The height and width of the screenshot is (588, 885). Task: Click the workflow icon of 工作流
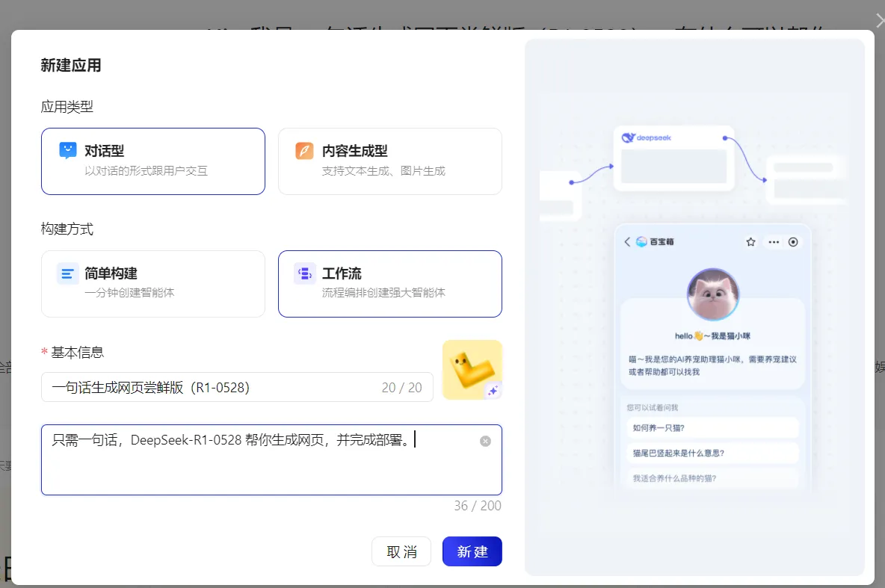coord(305,273)
